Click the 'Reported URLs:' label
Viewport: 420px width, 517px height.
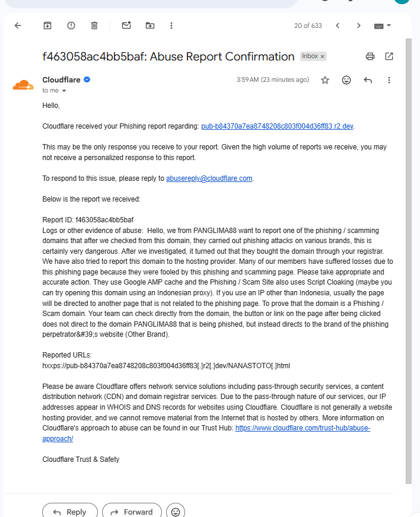67,355
